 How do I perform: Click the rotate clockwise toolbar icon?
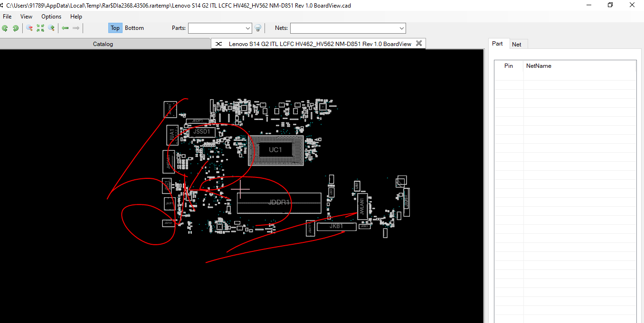click(16, 28)
